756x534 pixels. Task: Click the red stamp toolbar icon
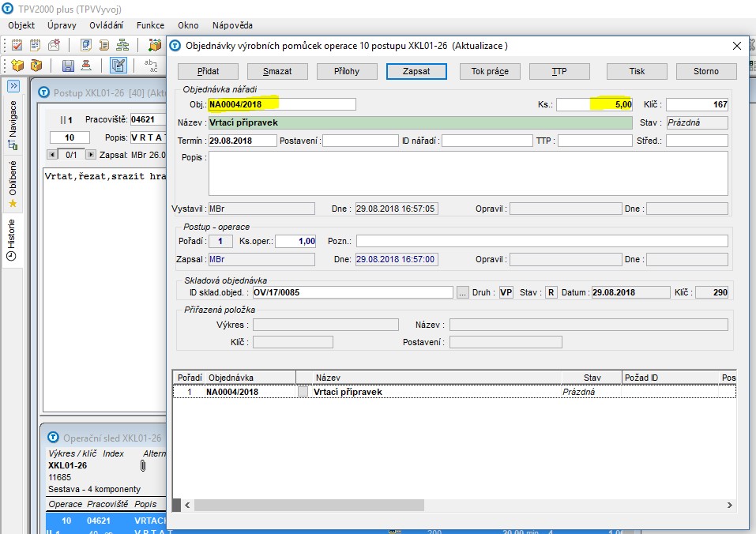(x=86, y=65)
